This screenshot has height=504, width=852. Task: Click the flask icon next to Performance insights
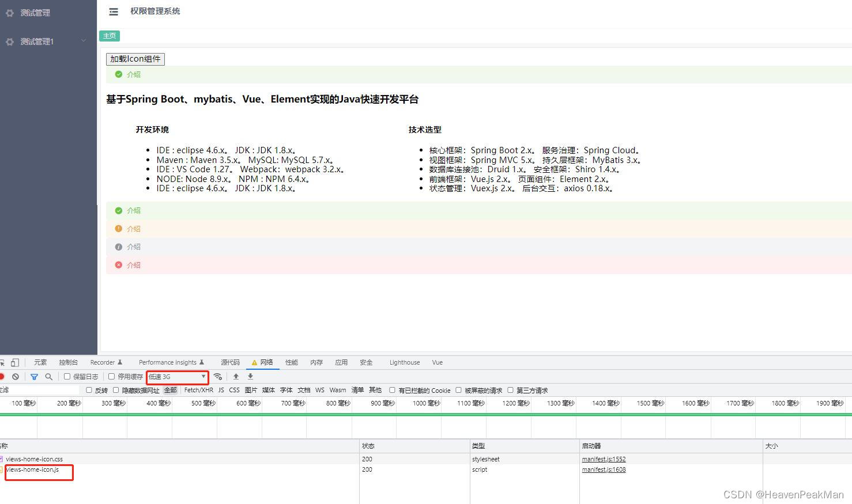tap(202, 362)
